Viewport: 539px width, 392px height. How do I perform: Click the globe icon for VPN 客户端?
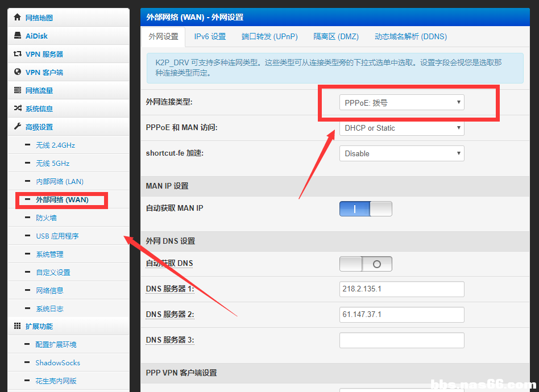[x=18, y=72]
